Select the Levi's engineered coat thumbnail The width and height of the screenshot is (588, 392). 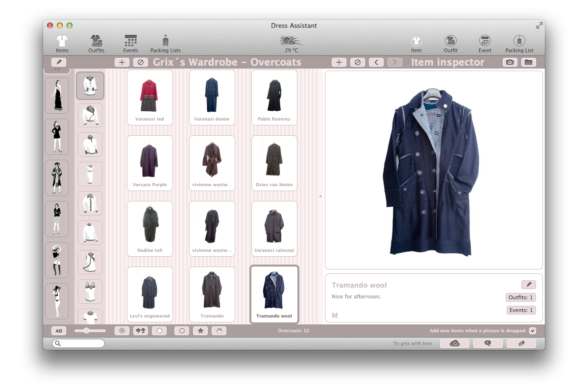150,294
